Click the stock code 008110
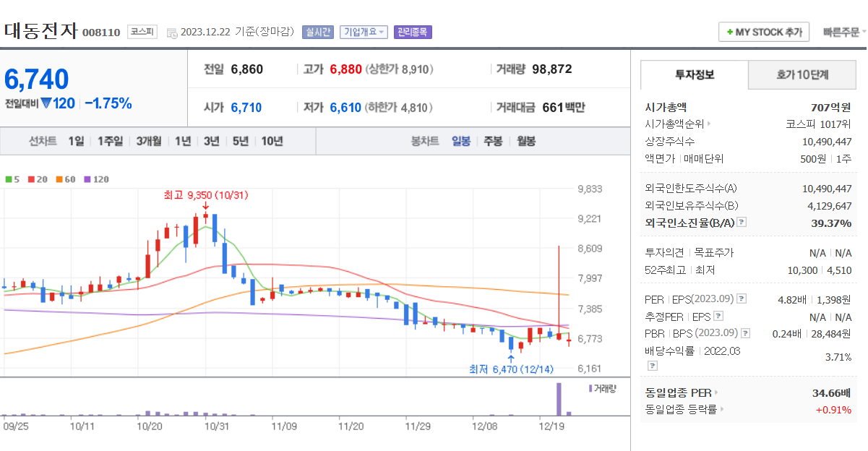Screen dimensions: 868x451 [101, 33]
